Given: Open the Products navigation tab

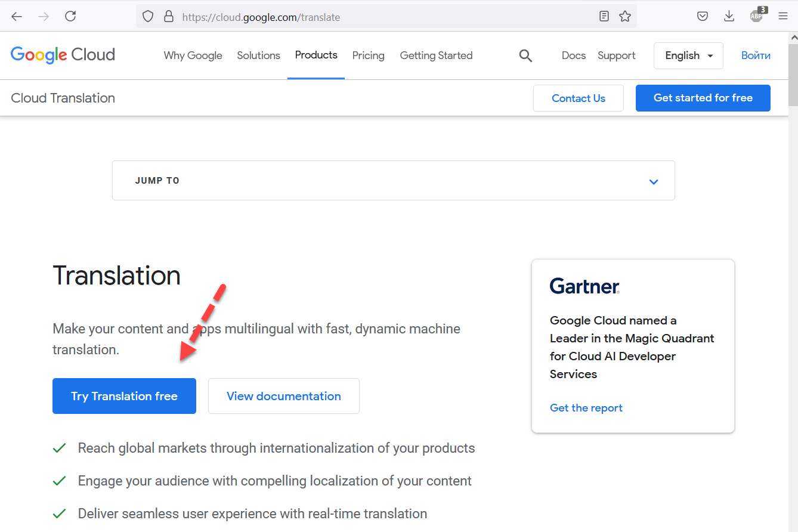Looking at the screenshot, I should pyautogui.click(x=316, y=55).
